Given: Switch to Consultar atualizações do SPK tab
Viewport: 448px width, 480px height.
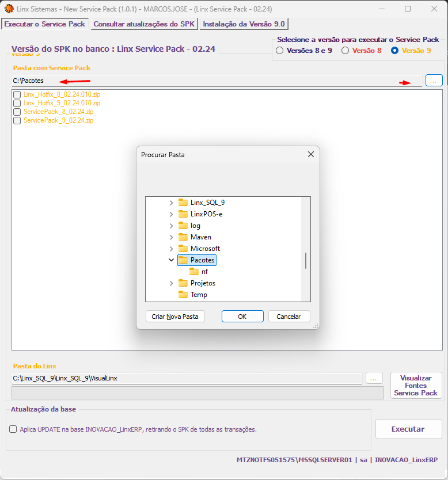Looking at the screenshot, I should 144,24.
